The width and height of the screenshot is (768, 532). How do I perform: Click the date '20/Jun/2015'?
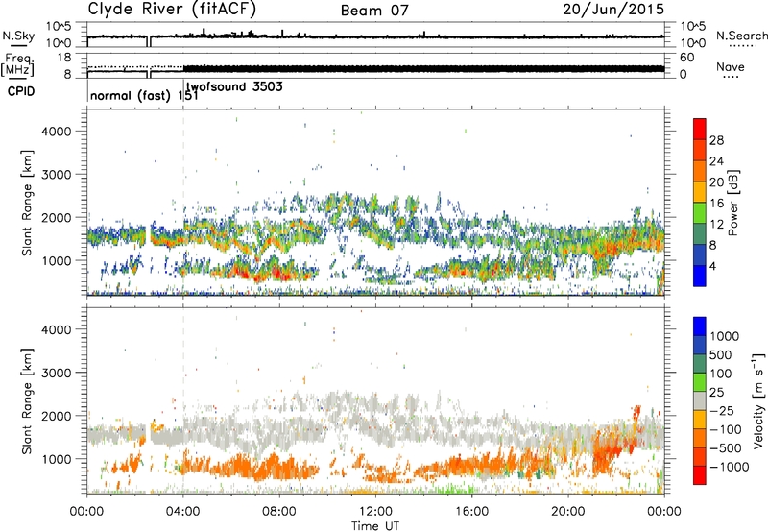[613, 10]
